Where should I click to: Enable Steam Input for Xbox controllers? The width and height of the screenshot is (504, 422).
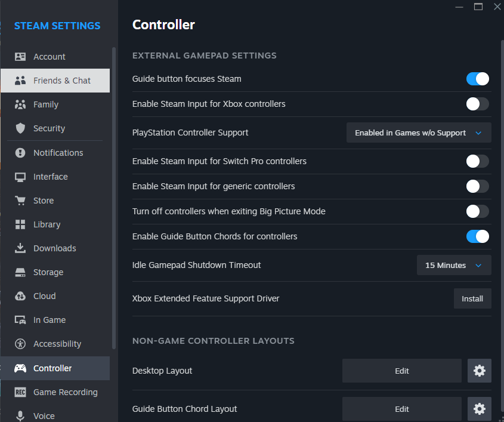(478, 104)
